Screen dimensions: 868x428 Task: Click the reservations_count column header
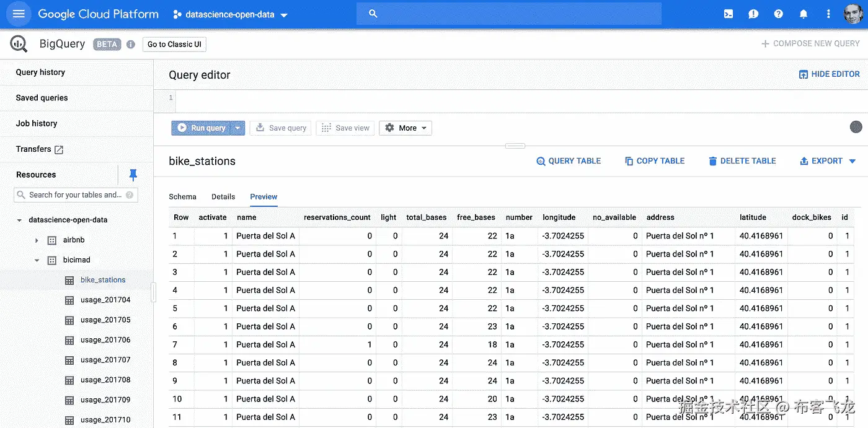[337, 217]
